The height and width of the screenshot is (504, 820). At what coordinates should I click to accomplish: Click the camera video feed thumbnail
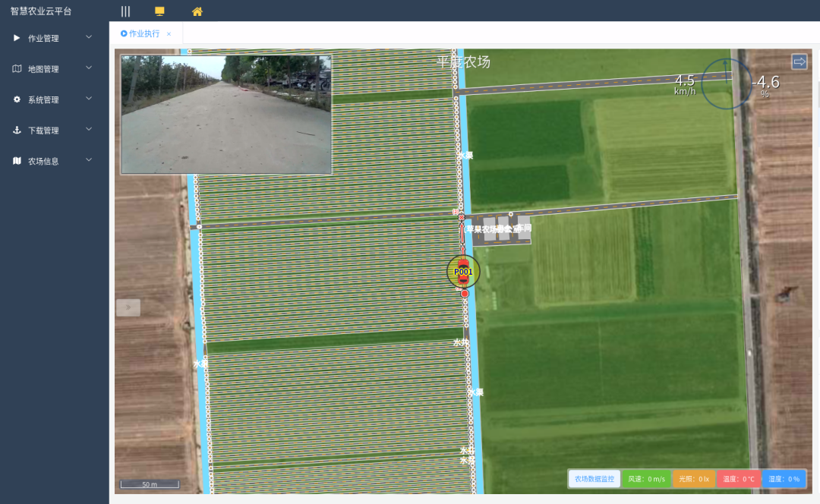(226, 115)
